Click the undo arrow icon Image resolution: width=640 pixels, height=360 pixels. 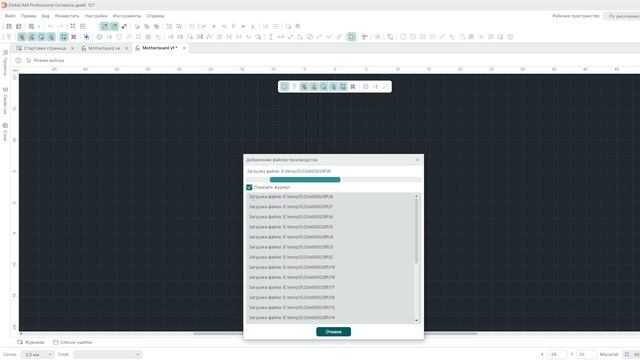coord(51,27)
